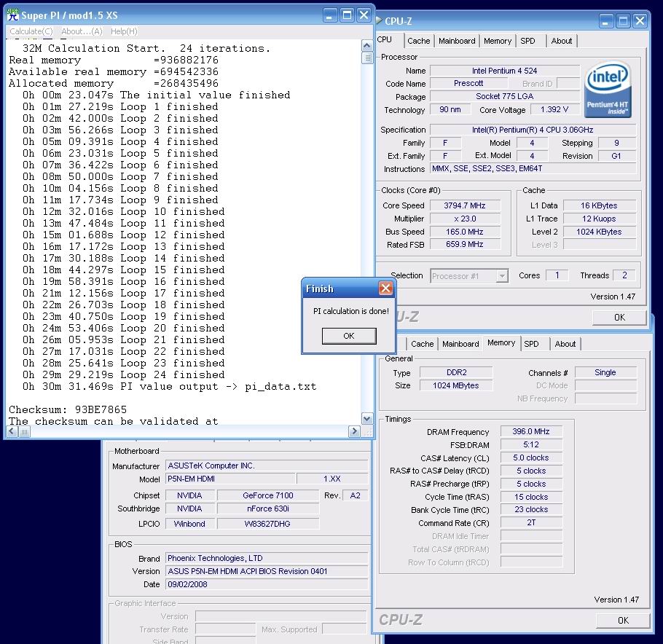Image resolution: width=663 pixels, height=644 pixels.
Task: Switch to the About tab in top CPU-Z window
Action: 561,41
